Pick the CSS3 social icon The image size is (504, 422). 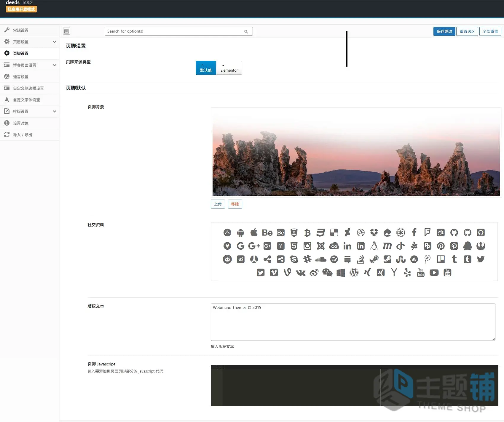321,233
